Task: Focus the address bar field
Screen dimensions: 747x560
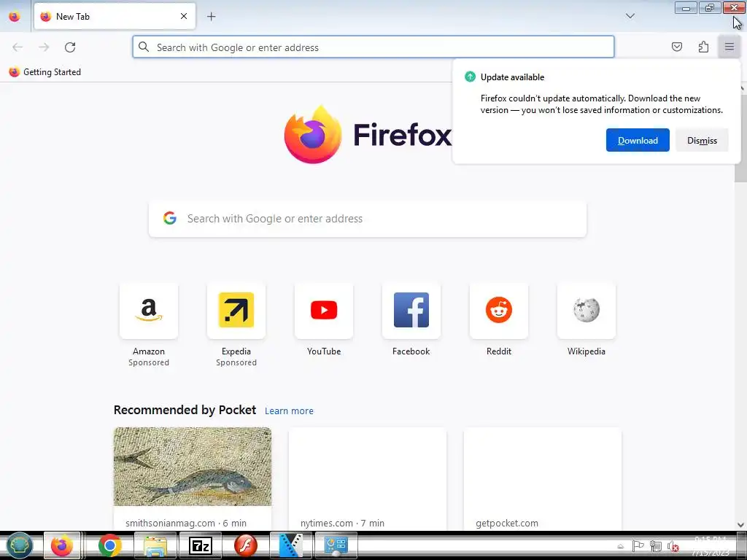Action: (x=373, y=47)
